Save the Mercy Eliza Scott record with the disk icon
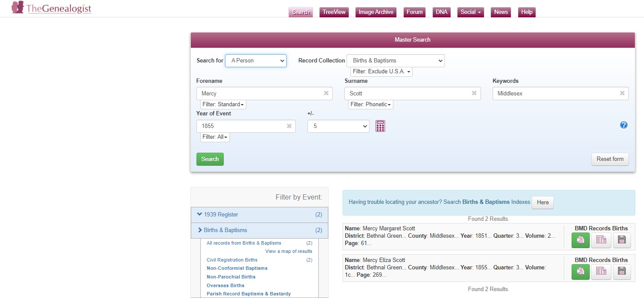The width and height of the screenshot is (644, 298). [621, 272]
